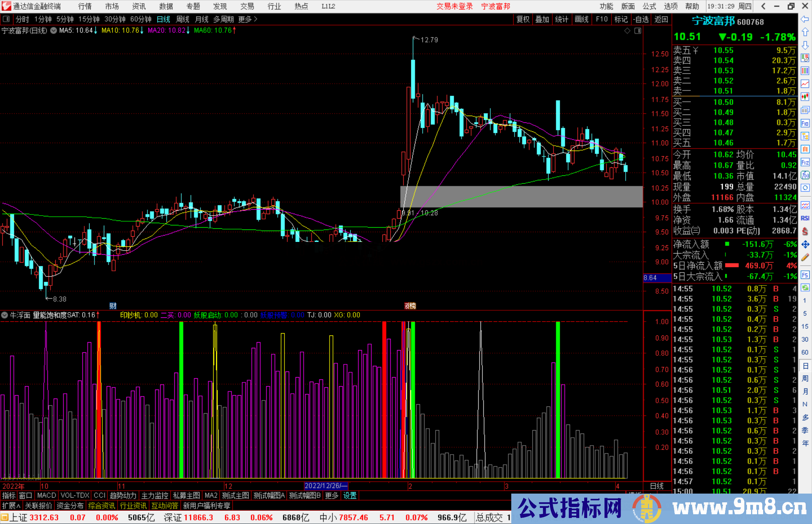Open the 行情 menu
This screenshot has height=524, width=812.
tap(85, 6)
